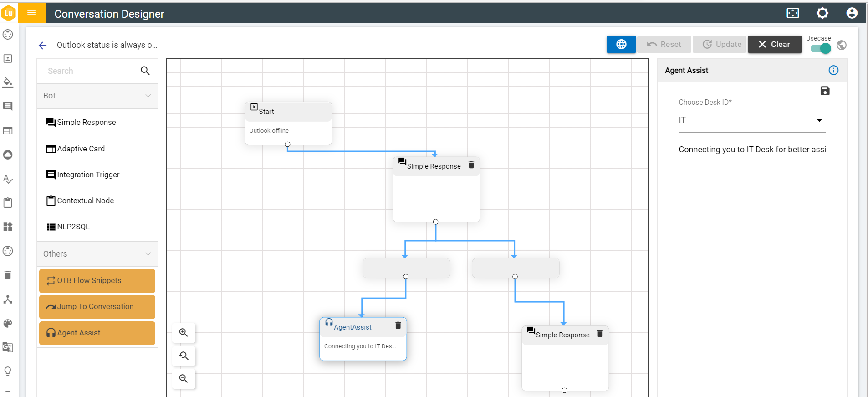Click the Search input field
The width and height of the screenshot is (868, 397).
click(x=91, y=71)
